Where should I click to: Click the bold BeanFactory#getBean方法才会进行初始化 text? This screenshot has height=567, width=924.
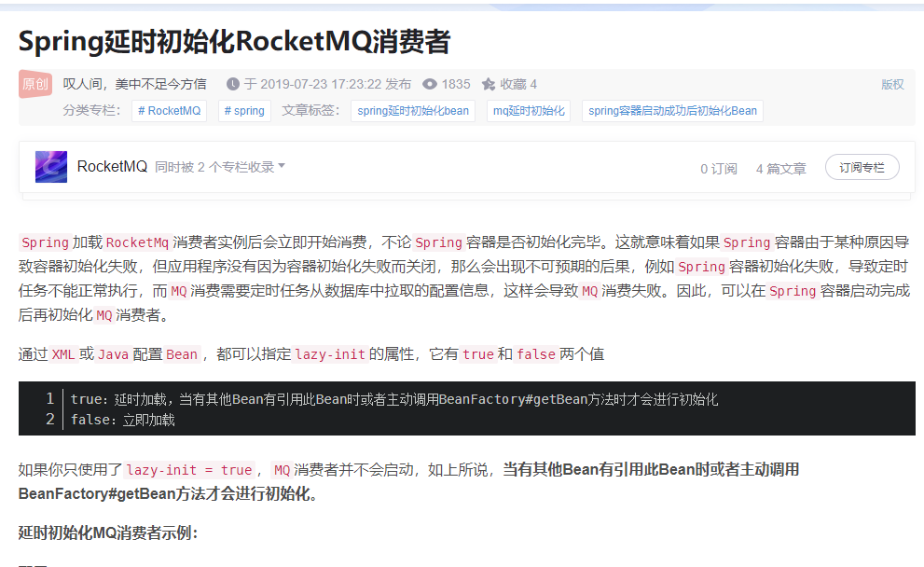(x=168, y=493)
